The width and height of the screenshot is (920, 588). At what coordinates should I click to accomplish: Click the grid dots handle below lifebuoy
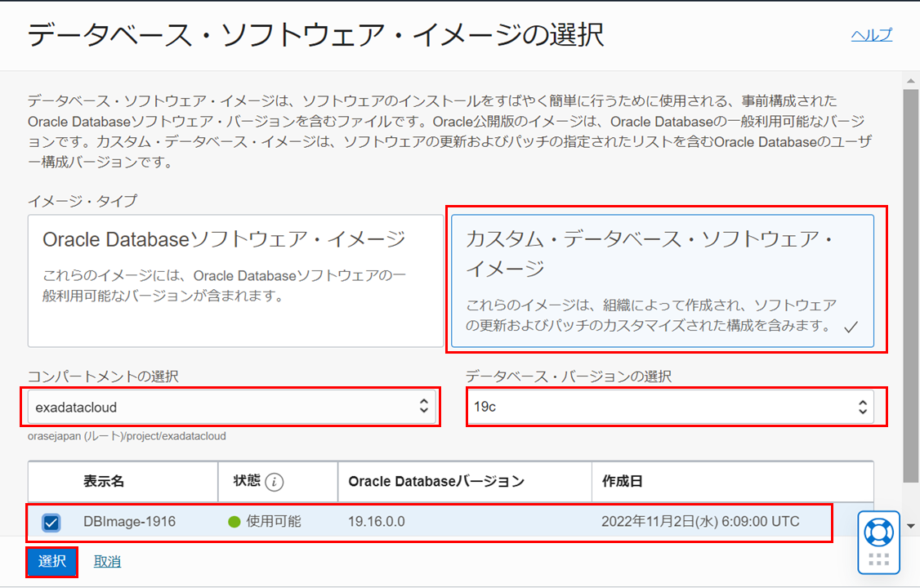point(878,559)
